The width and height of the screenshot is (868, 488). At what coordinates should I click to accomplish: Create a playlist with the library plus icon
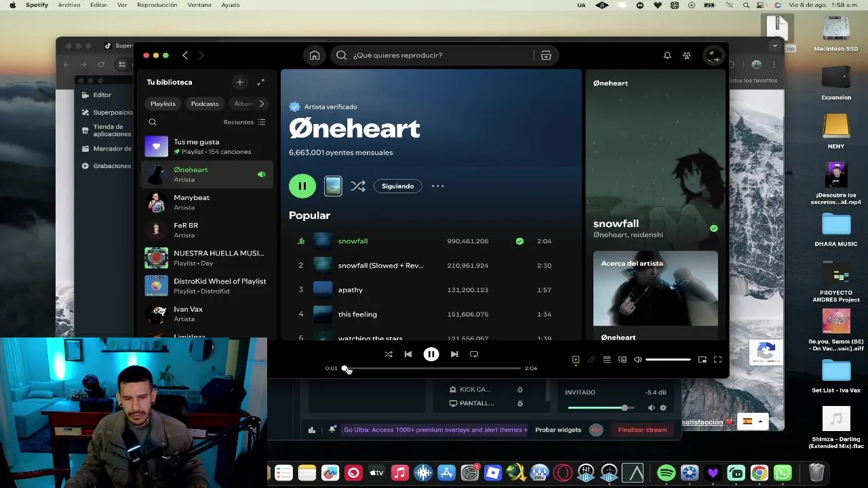[x=239, y=82]
